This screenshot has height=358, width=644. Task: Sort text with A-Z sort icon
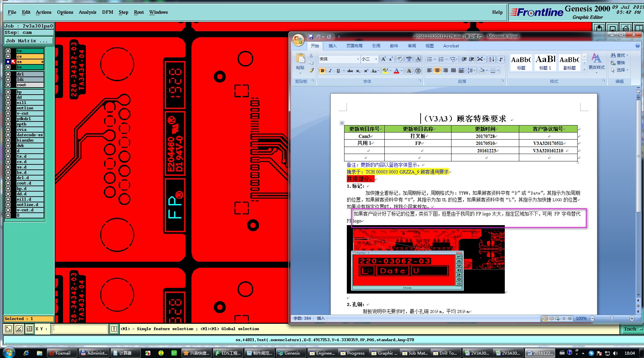click(x=491, y=59)
